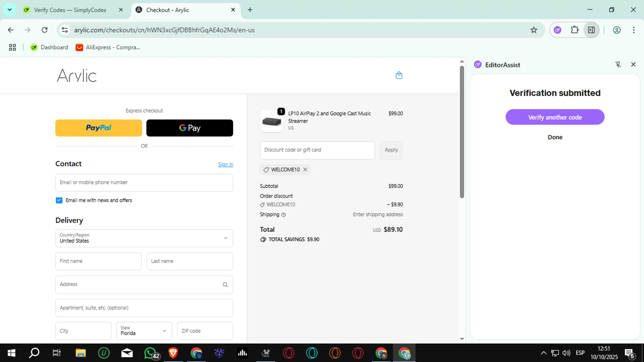Close the Verify Codes SimplyCodes tab
Image resolution: width=644 pixels, height=362 pixels.
121,10
